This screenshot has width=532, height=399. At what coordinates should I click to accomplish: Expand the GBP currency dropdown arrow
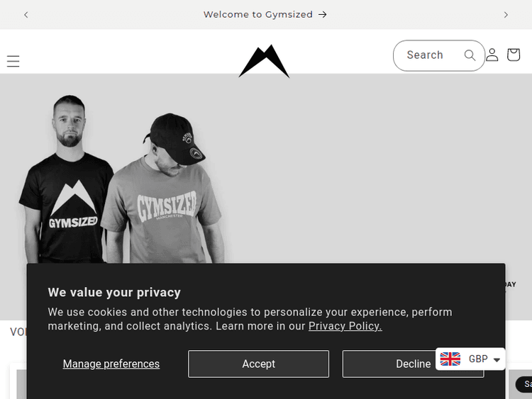(497, 360)
